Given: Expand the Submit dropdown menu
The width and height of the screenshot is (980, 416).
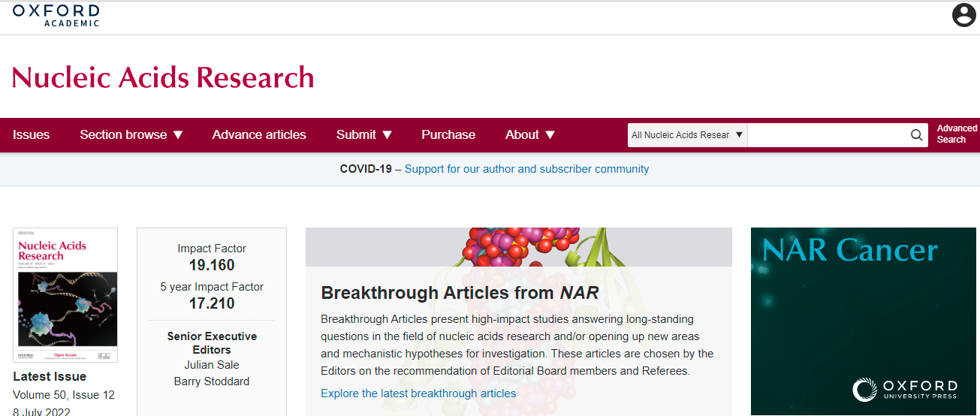Looking at the screenshot, I should (x=364, y=135).
